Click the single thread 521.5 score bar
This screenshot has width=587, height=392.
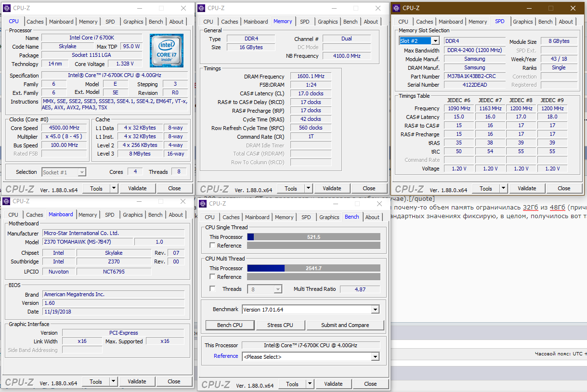(x=313, y=237)
